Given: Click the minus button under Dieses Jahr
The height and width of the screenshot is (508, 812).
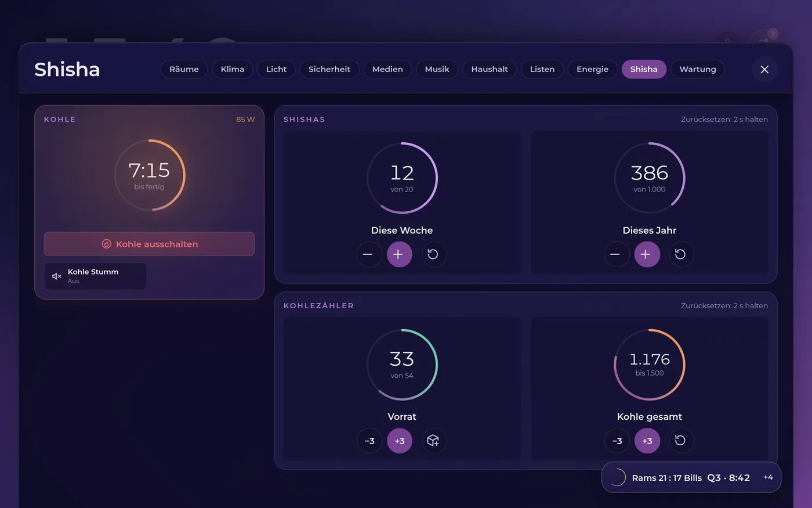Looking at the screenshot, I should coord(617,254).
